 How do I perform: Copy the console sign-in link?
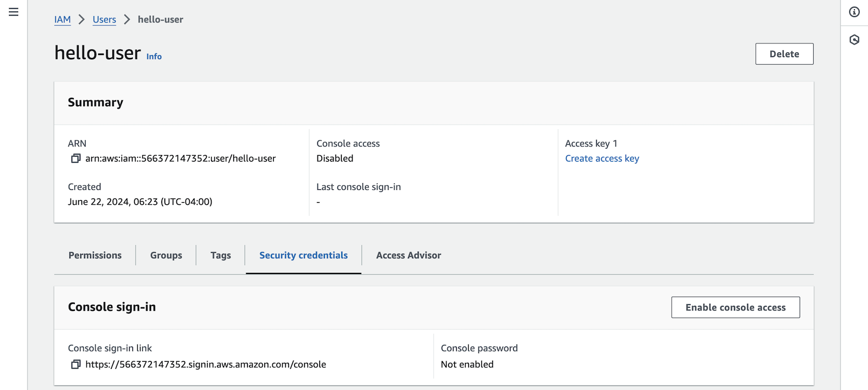click(x=75, y=364)
